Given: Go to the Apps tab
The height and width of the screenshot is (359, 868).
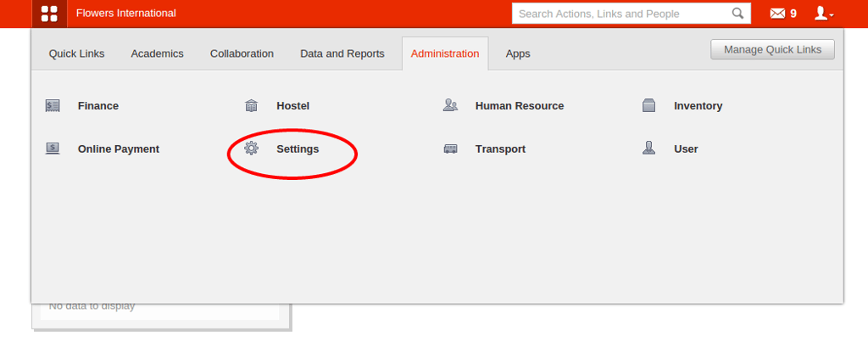Looking at the screenshot, I should (518, 53).
